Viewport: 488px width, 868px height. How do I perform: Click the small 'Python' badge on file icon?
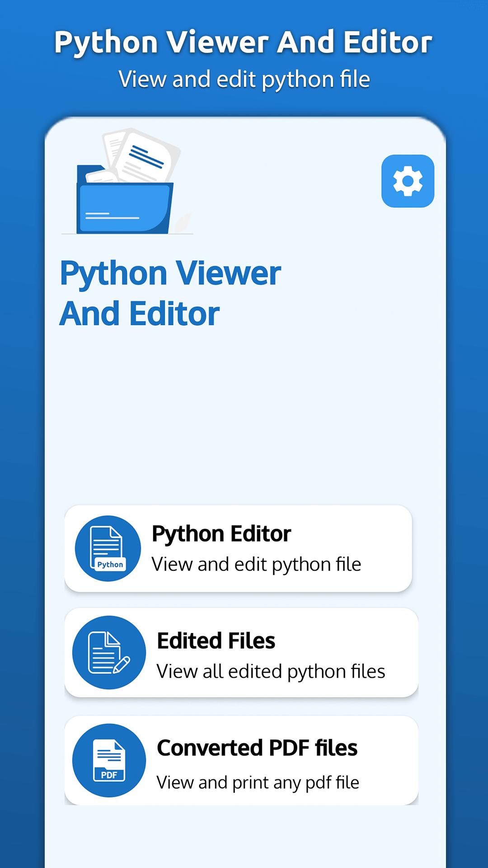[110, 565]
